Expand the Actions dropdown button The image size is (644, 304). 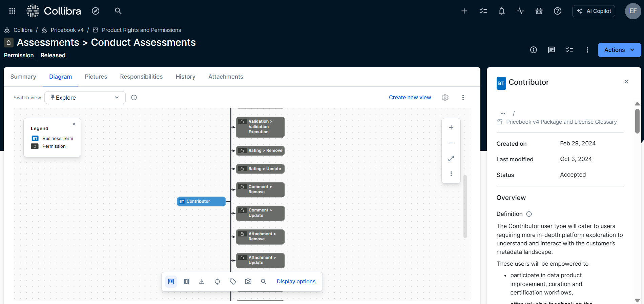[x=619, y=50]
